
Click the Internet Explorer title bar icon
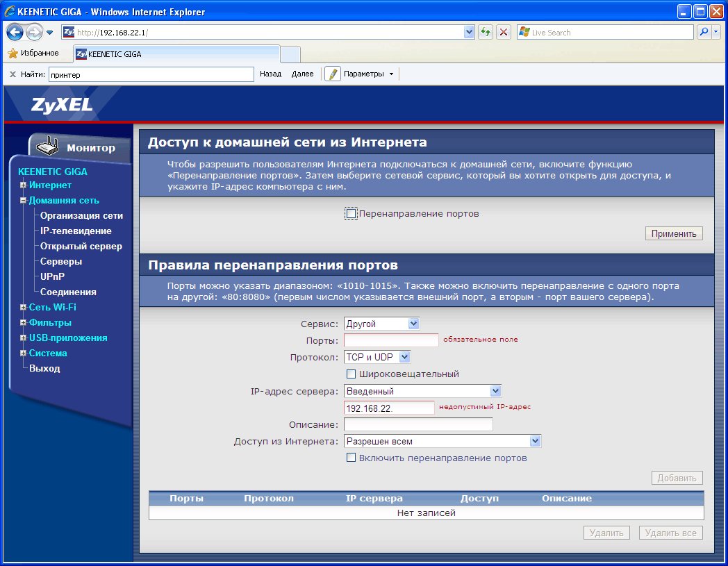[x=9, y=11]
